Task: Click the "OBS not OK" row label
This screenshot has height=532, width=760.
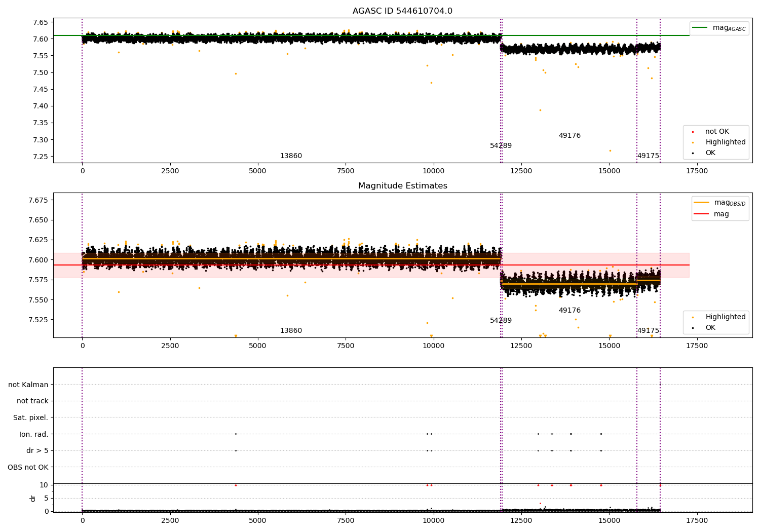Action: coord(28,467)
